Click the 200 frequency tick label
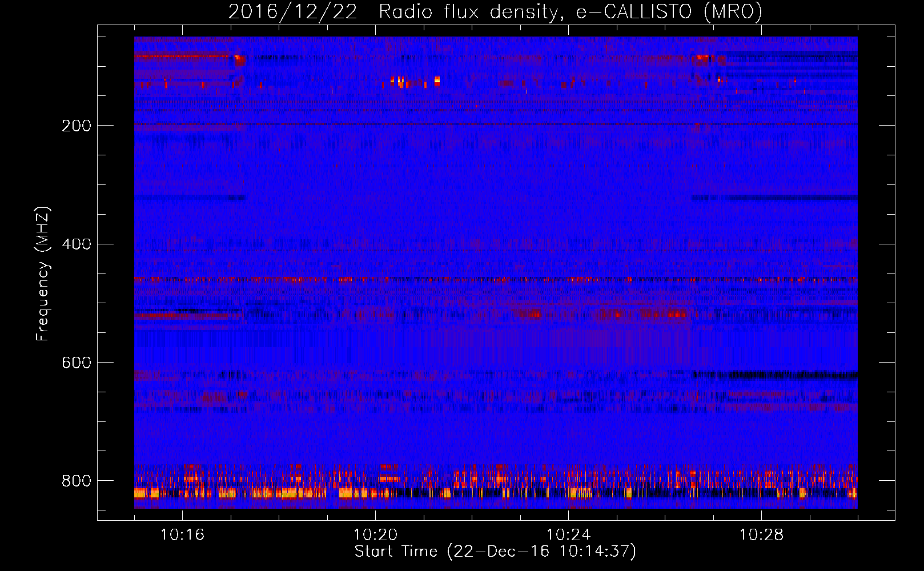 pyautogui.click(x=77, y=126)
